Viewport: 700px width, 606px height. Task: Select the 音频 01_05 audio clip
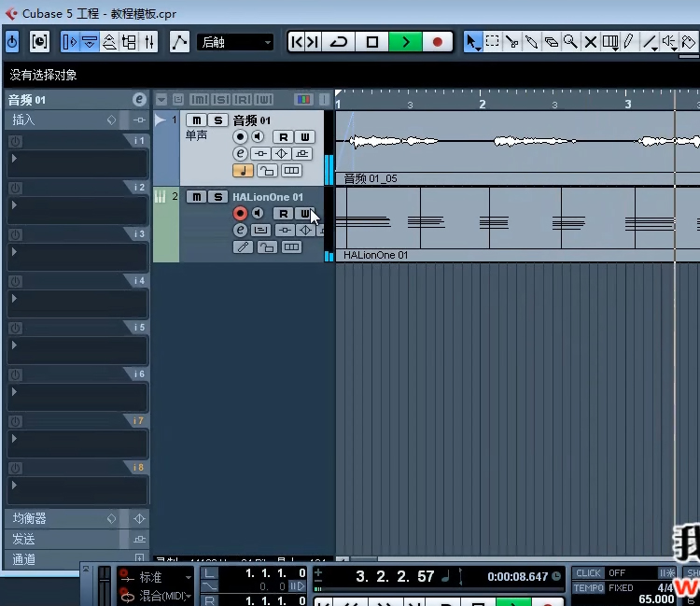[517, 148]
